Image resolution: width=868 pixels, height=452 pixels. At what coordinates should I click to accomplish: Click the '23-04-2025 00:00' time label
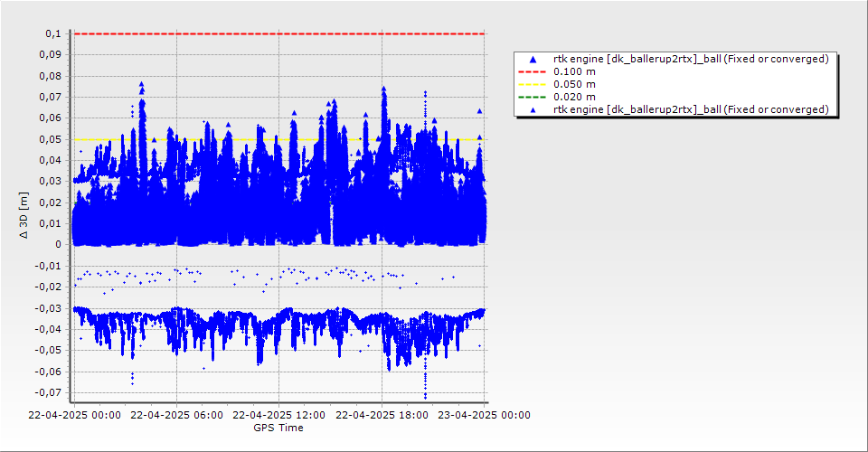point(485,415)
